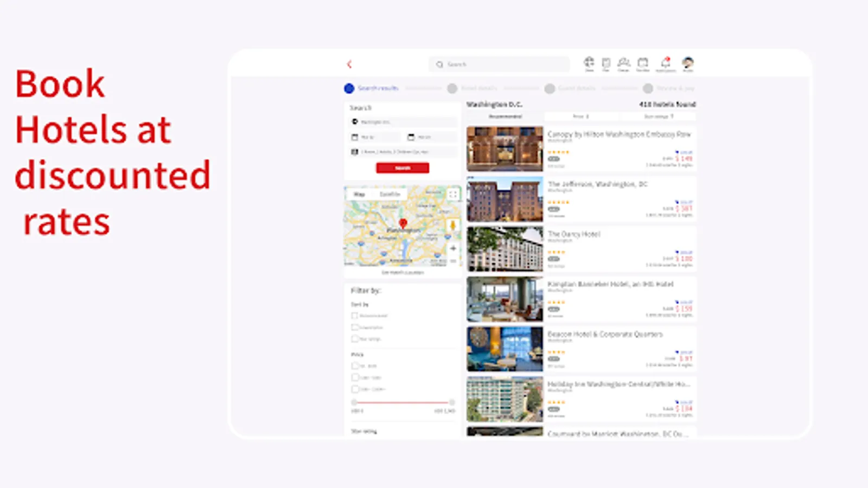
Task: Open the people group icon in the top bar
Action: click(x=624, y=63)
